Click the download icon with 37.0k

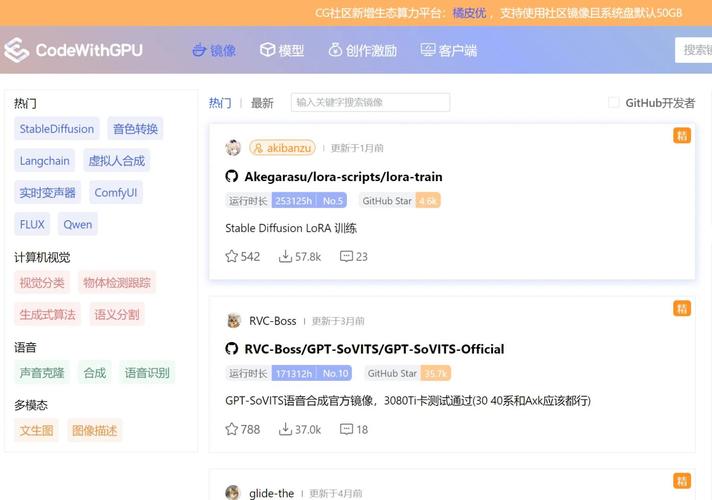click(x=285, y=429)
